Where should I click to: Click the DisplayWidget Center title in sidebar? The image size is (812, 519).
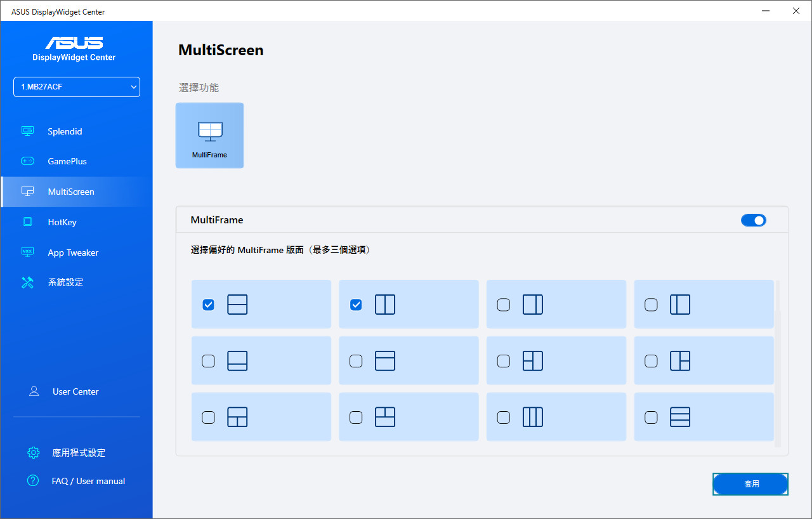tap(74, 57)
